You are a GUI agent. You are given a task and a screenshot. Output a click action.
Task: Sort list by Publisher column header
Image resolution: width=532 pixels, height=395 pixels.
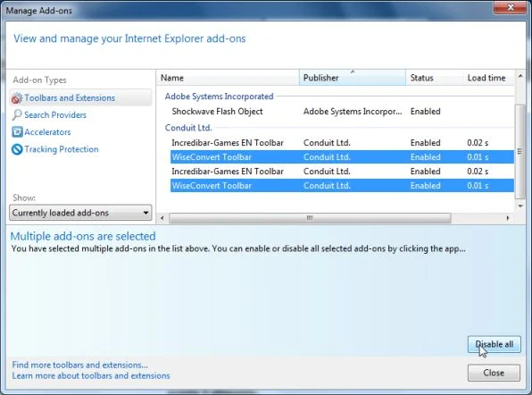[x=353, y=78]
